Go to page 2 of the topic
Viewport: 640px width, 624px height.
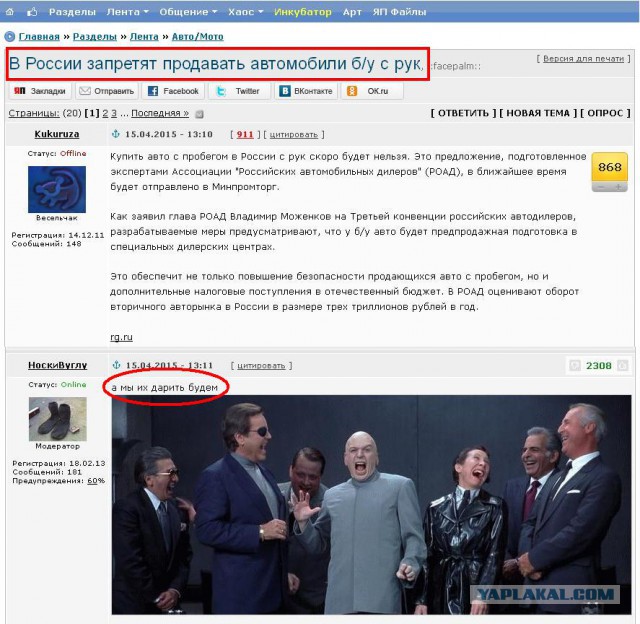pos(105,113)
